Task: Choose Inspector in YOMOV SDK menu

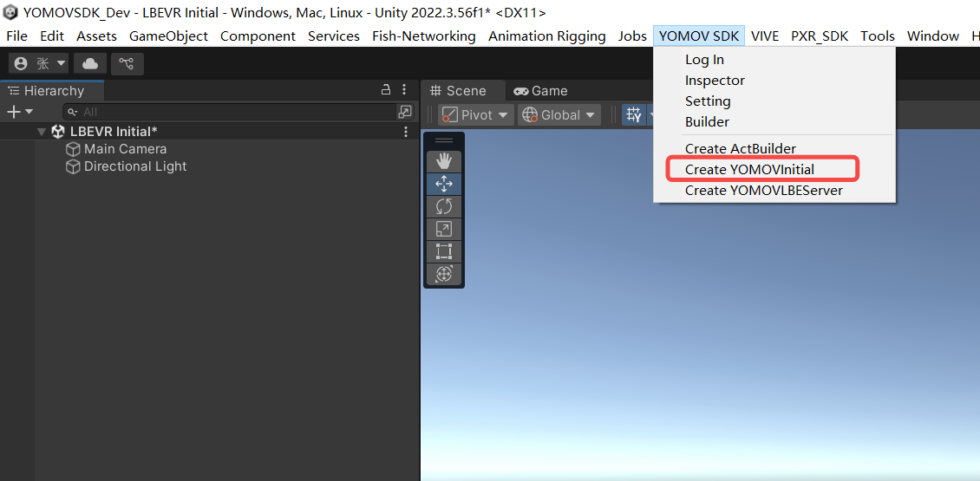Action: pos(774,81)
